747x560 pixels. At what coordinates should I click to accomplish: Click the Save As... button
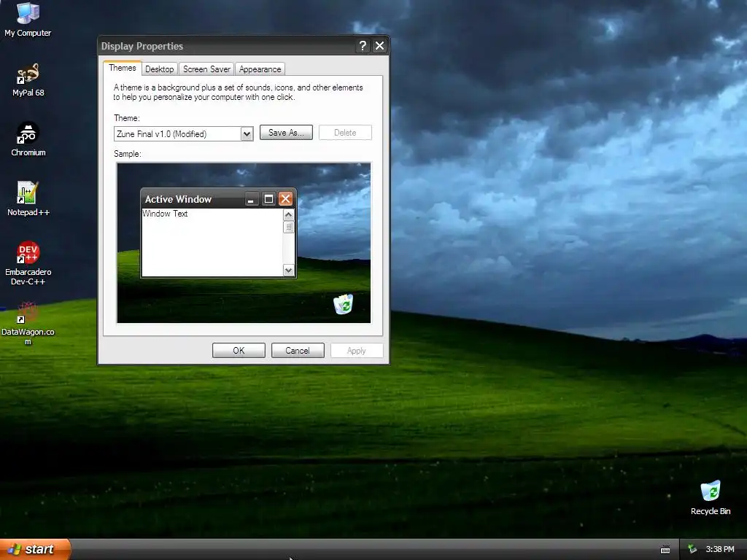(286, 133)
